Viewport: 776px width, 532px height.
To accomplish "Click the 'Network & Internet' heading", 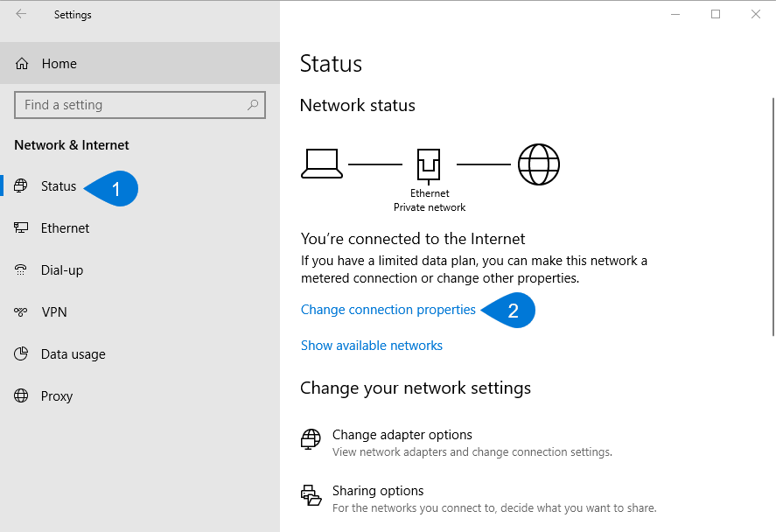I will (x=71, y=145).
